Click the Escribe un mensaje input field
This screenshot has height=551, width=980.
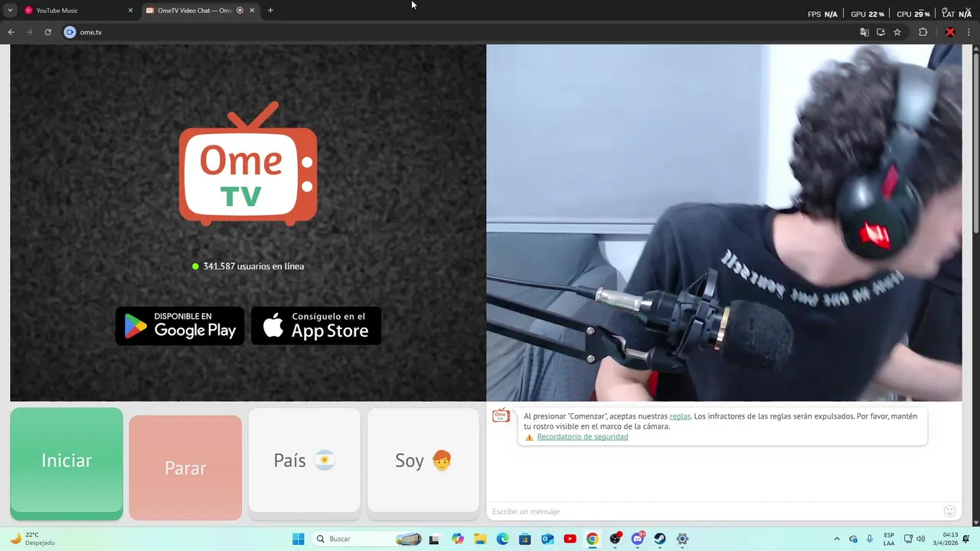point(712,511)
